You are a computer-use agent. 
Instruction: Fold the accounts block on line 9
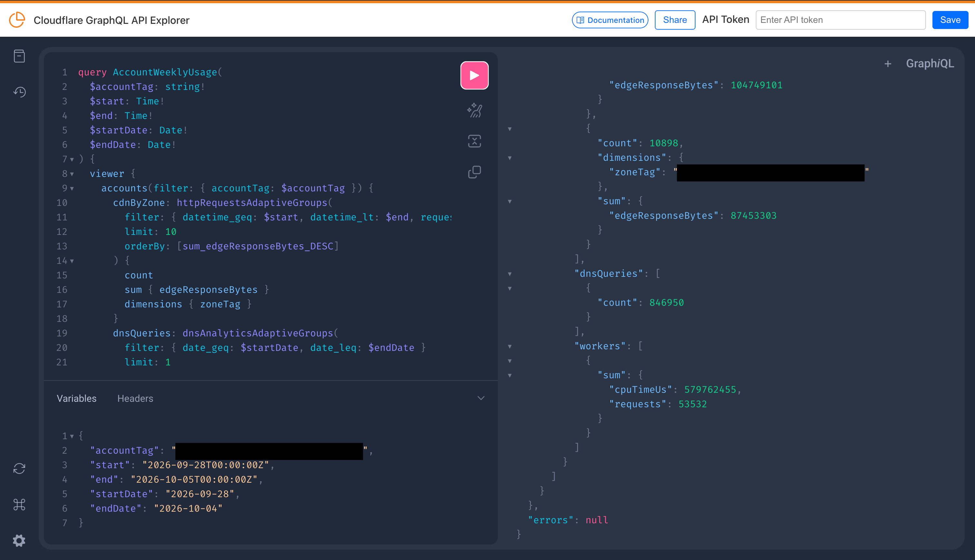pos(72,189)
